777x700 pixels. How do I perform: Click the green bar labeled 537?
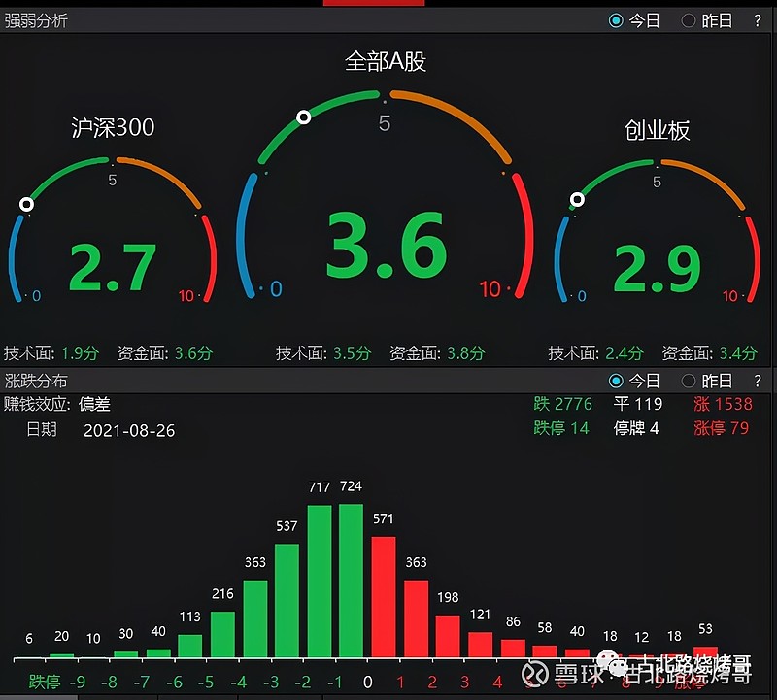287,601
